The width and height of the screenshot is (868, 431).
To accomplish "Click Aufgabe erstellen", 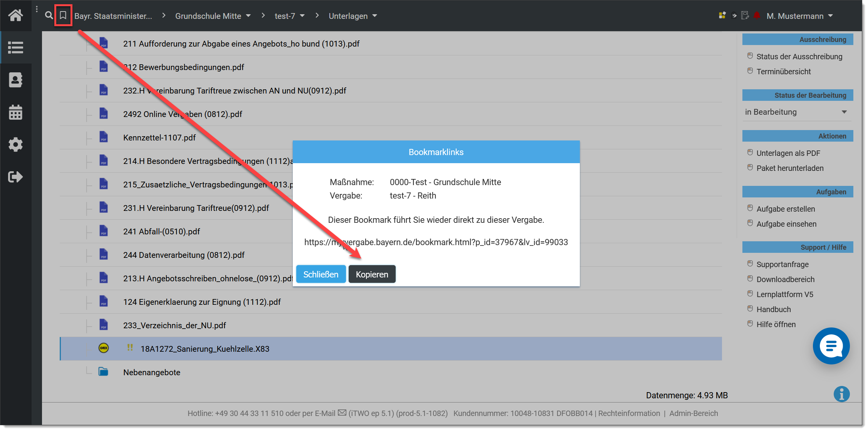I will point(786,209).
